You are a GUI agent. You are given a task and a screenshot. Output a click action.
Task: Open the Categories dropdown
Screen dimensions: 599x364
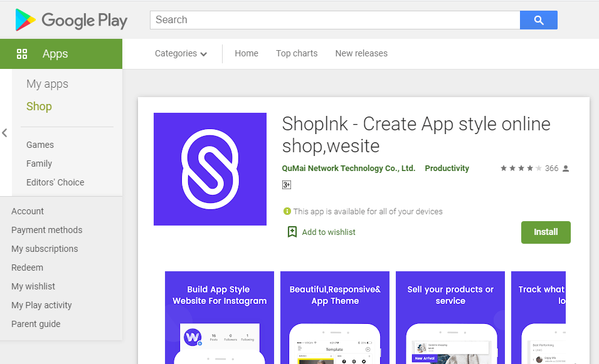181,53
